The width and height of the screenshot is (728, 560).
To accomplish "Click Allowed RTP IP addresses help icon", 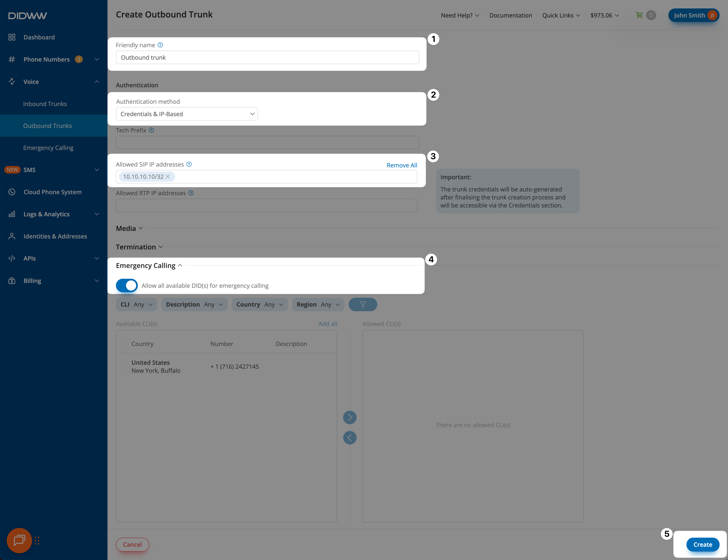I will 191,193.
